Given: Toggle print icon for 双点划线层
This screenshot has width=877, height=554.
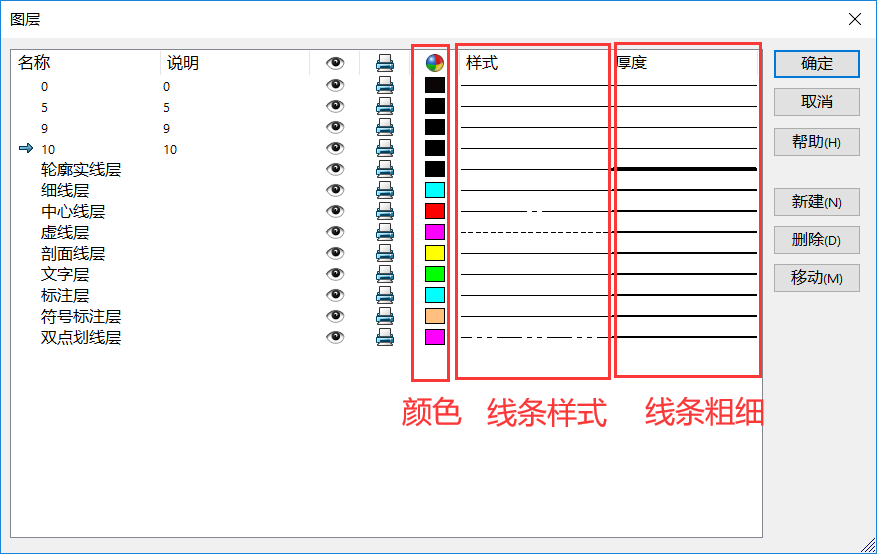Looking at the screenshot, I should pyautogui.click(x=385, y=337).
